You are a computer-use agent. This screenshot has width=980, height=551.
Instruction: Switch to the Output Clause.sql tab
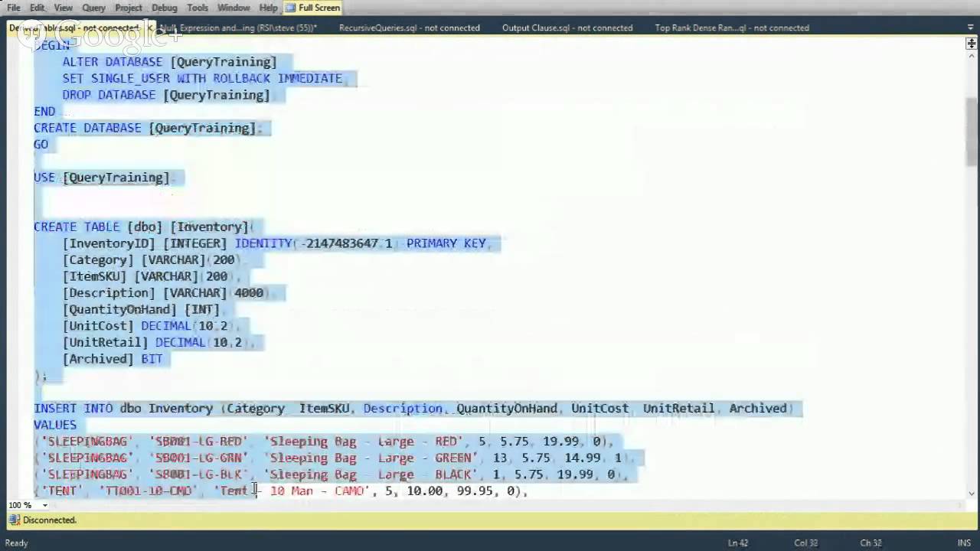(567, 28)
